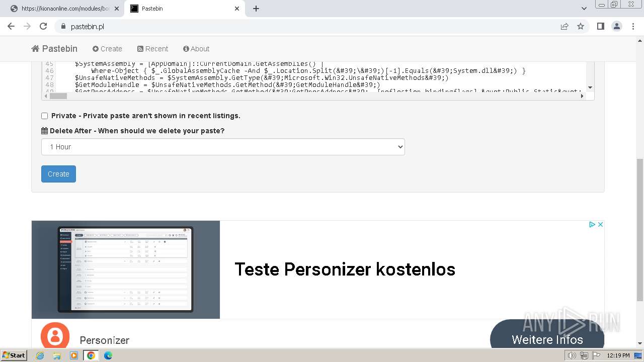
Task: Open a new browser tab
Action: (x=256, y=9)
